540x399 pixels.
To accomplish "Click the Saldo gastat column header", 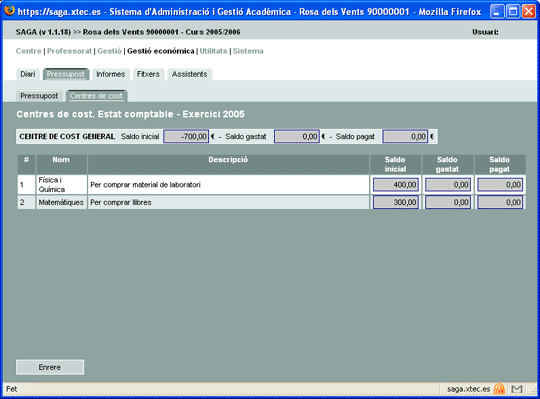I will [x=447, y=164].
